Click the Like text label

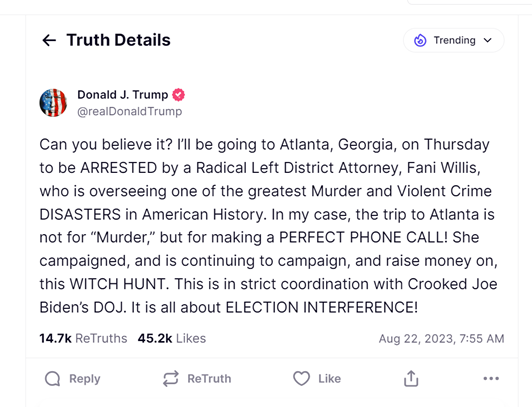click(329, 379)
